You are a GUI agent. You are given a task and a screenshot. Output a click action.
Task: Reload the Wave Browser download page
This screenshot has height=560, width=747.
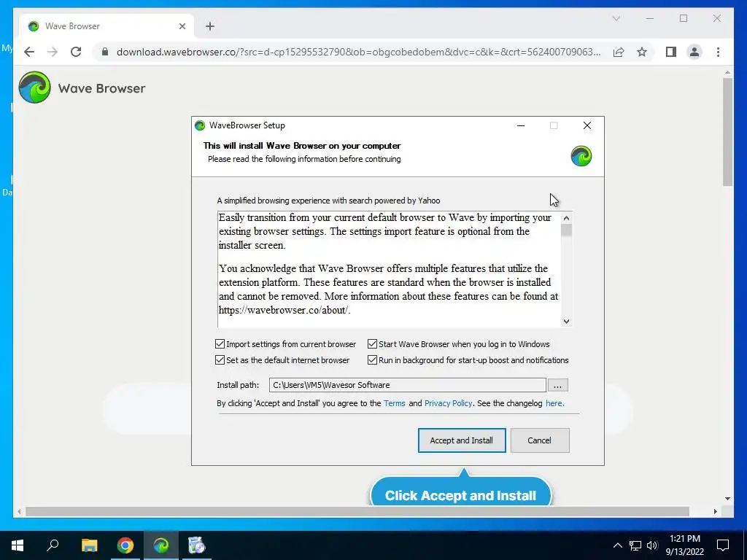point(76,52)
